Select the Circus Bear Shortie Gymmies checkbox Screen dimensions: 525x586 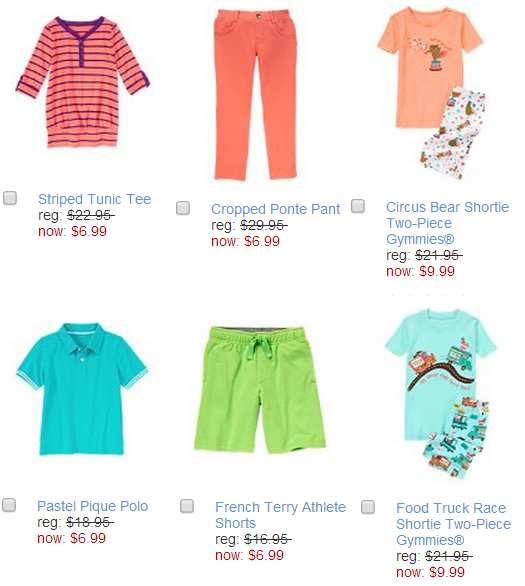click(358, 206)
